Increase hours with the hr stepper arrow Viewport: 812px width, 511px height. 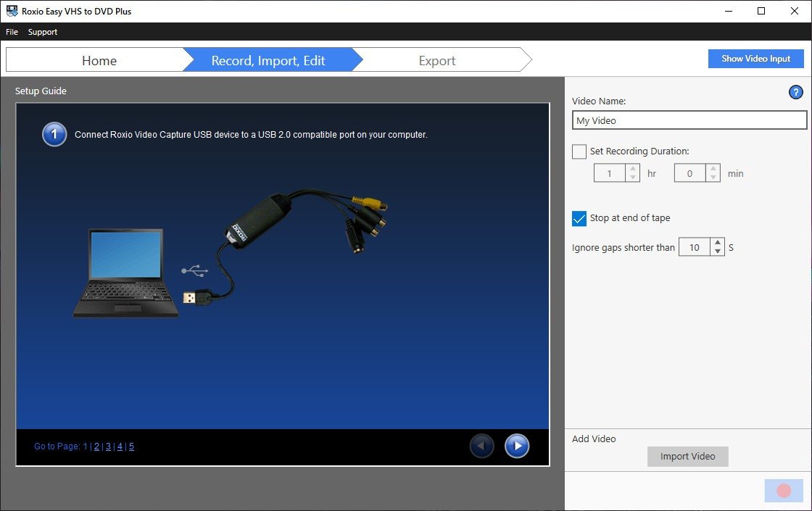[631, 170]
